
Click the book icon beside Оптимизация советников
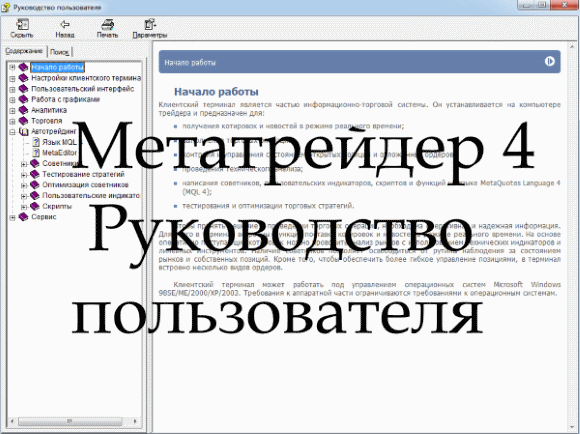pyautogui.click(x=35, y=185)
